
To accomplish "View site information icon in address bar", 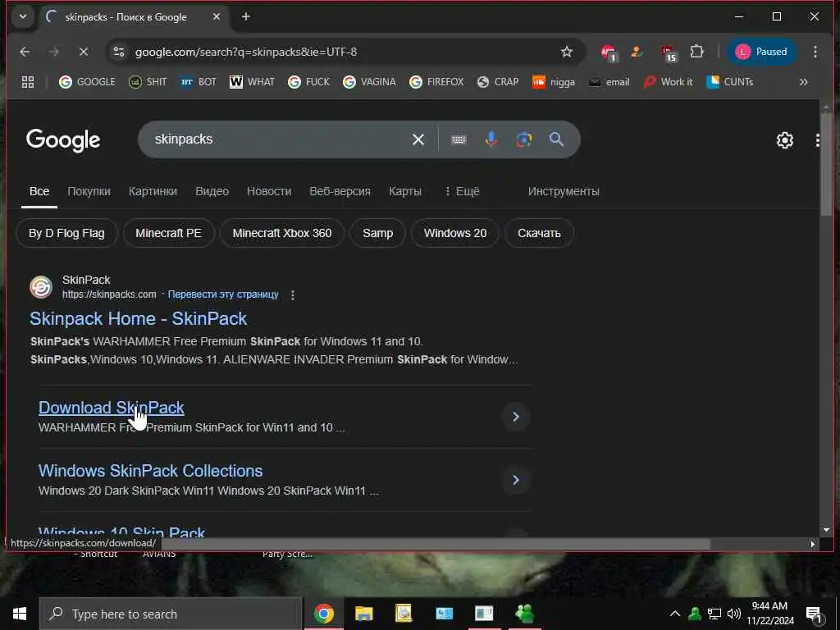I will click(119, 52).
